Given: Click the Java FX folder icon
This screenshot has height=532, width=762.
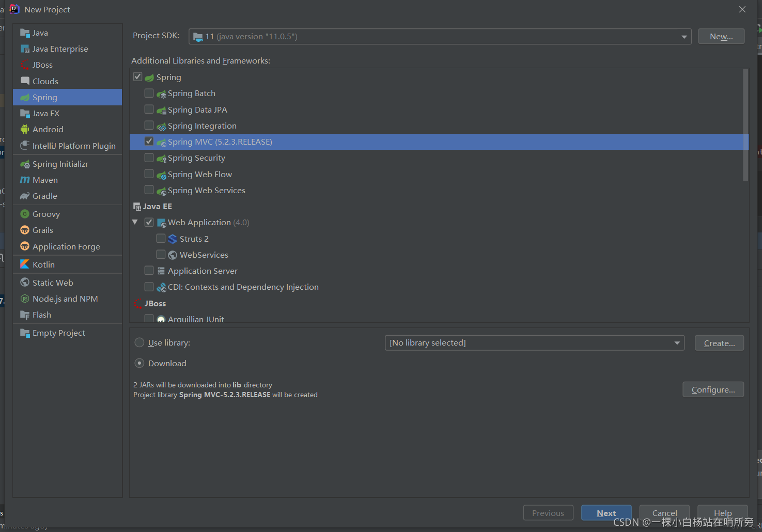Looking at the screenshot, I should tap(25, 113).
